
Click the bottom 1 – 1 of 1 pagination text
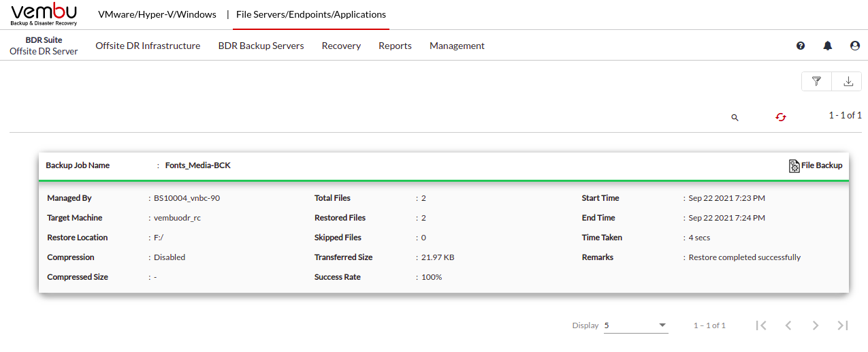click(x=709, y=325)
